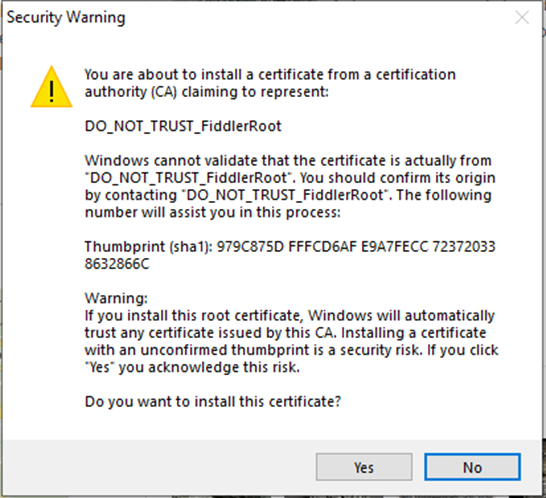Click the 'Do you want to install' question
The image size is (546, 498).
click(213, 402)
